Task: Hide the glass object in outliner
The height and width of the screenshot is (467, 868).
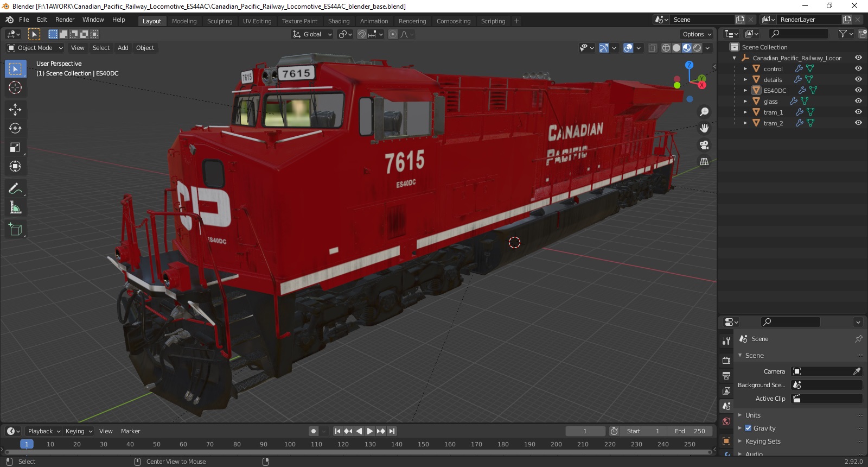Action: 858,101
